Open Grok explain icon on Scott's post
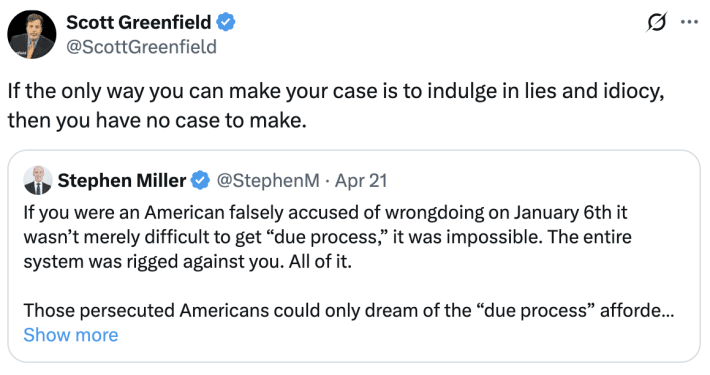This screenshot has height=375, width=710. [657, 22]
